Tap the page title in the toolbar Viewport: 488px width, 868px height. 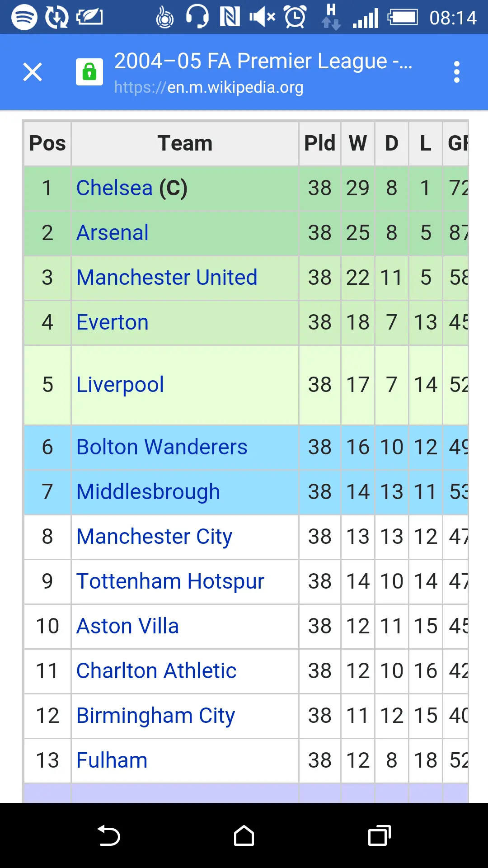tap(263, 61)
